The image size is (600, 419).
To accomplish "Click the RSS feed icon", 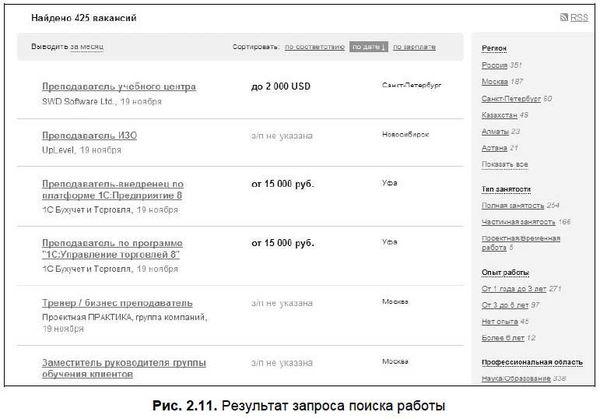I will (x=564, y=17).
